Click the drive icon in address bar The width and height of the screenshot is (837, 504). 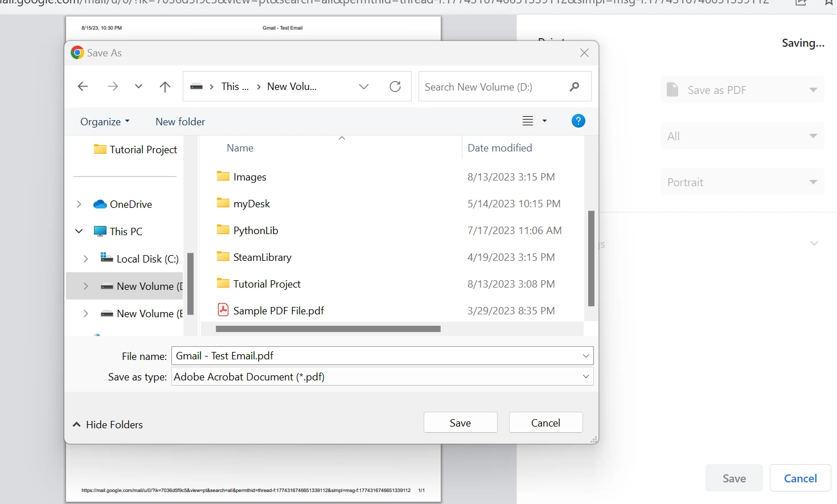click(196, 87)
